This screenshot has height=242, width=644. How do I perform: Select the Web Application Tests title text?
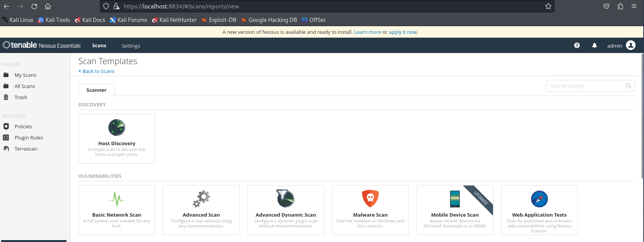coord(539,215)
